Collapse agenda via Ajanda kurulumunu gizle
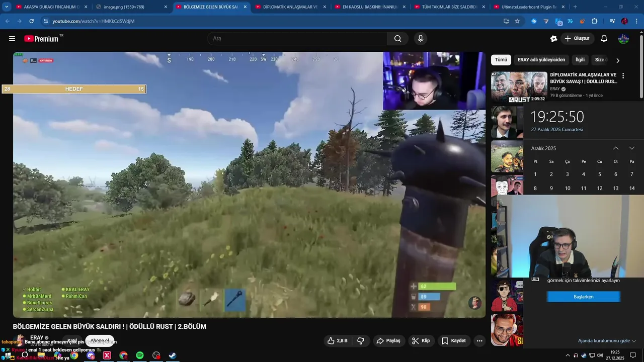 pos(607,341)
